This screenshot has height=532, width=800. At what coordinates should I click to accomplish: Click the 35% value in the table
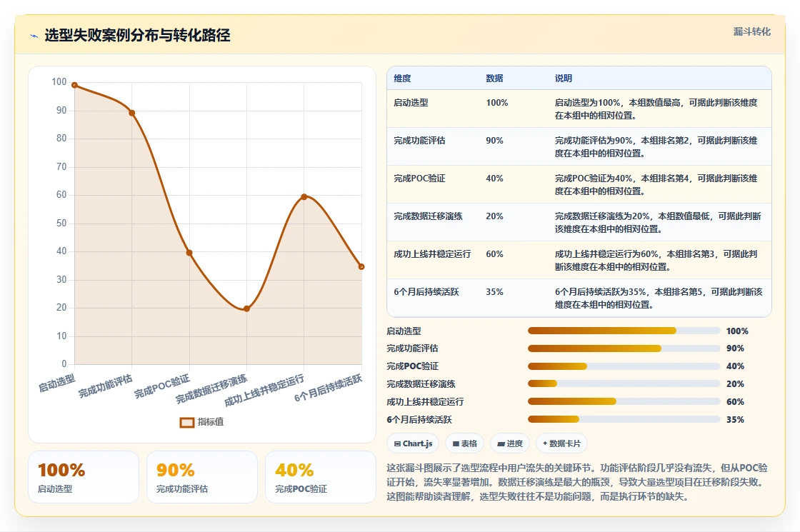(x=494, y=292)
